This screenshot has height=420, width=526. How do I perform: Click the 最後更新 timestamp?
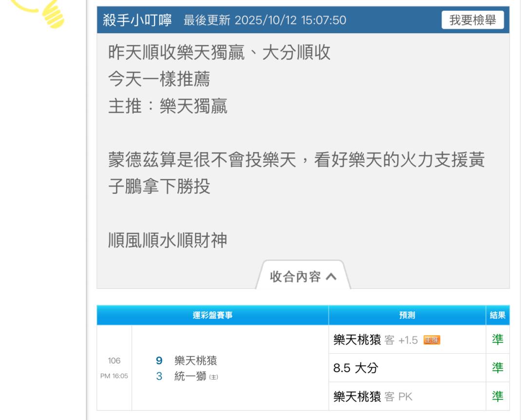tap(265, 20)
